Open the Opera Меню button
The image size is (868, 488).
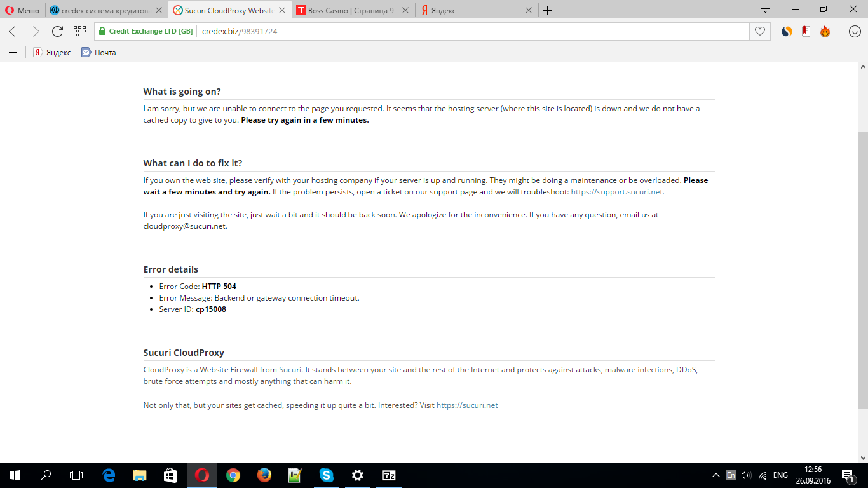(x=22, y=10)
